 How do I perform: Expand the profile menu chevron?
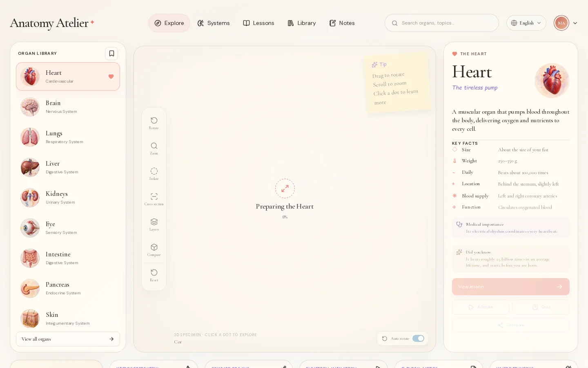point(575,23)
